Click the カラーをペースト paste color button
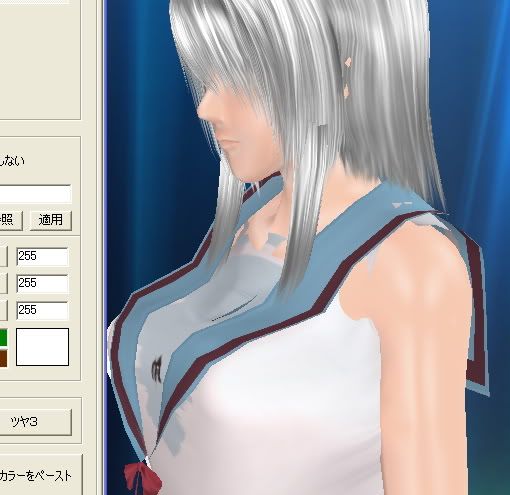The image size is (510, 495). pyautogui.click(x=36, y=476)
